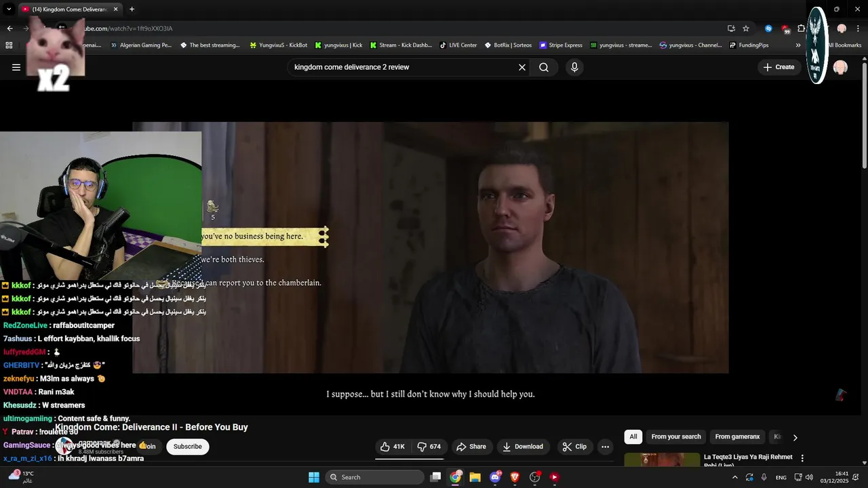The width and height of the screenshot is (868, 488).
Task: Open La Teqte3 Liyas video thumbnail
Action: pyautogui.click(x=662, y=460)
